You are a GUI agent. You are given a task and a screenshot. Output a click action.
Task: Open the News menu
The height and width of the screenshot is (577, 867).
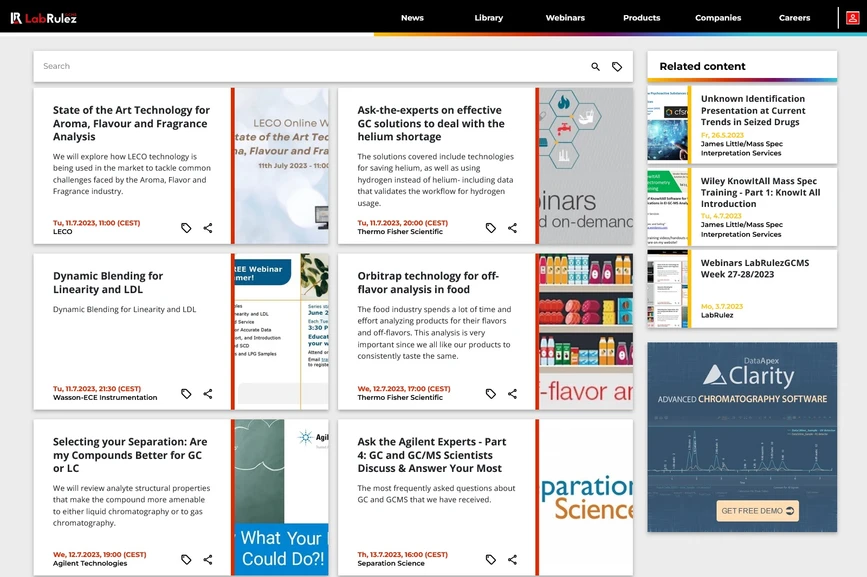tap(412, 18)
